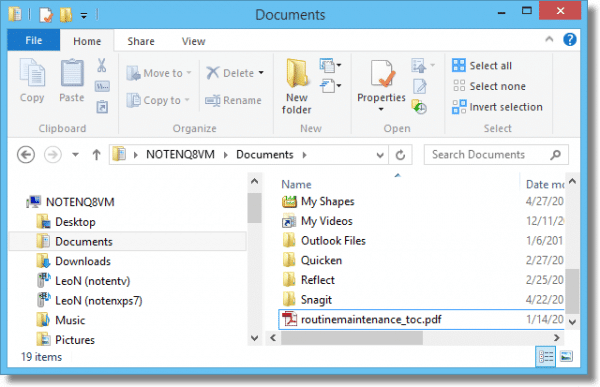Open the Properties dropdown arrow
600x387 pixels.
tap(381, 109)
